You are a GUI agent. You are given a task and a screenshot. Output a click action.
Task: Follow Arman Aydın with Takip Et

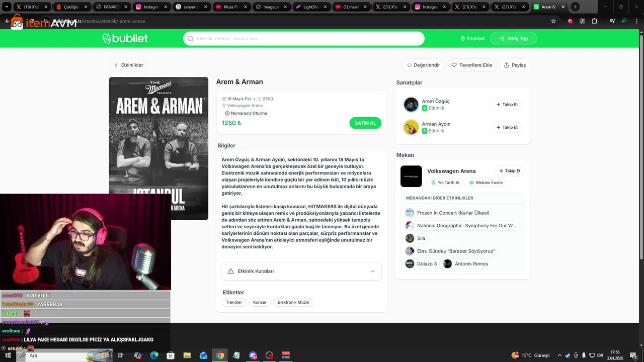click(x=507, y=127)
